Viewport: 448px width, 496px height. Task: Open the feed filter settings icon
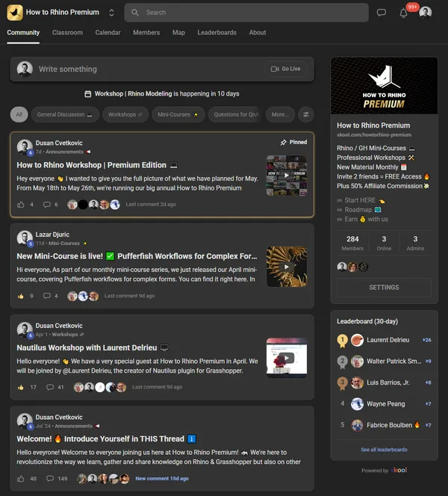tap(305, 114)
